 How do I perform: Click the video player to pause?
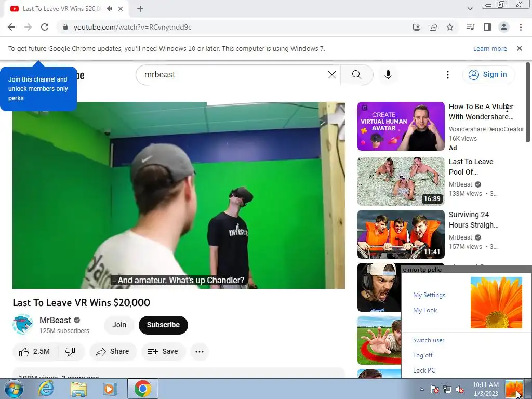(179, 195)
